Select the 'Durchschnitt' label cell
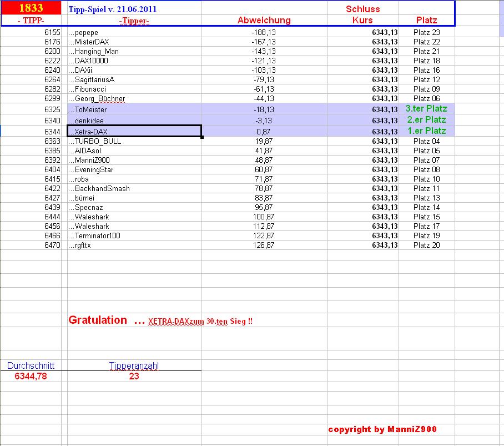504x446 pixels. (x=31, y=365)
